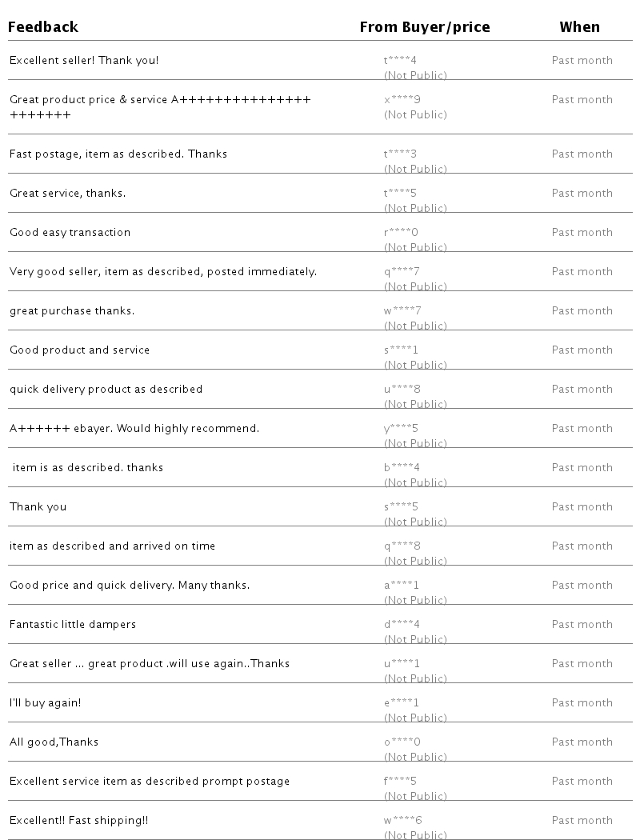Click buyer o****0 username
Screen dimensions: 640x840
coord(402,742)
